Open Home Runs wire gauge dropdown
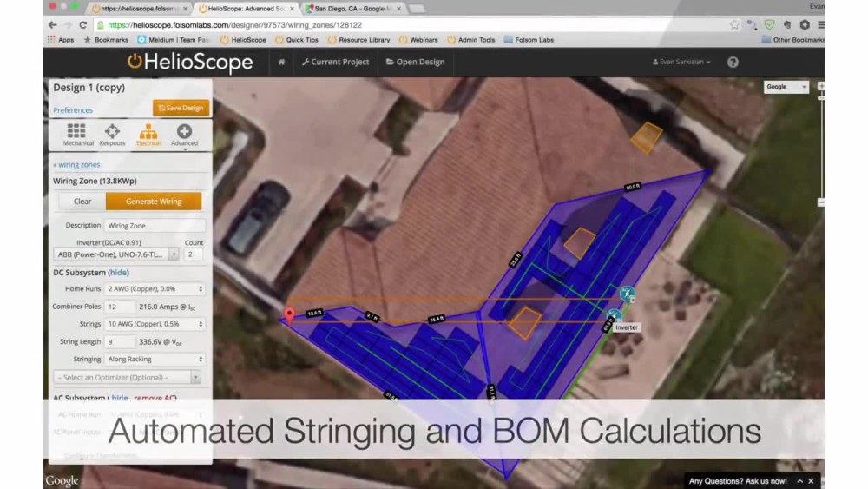Image resolution: width=868 pixels, height=489 pixels. (x=155, y=288)
